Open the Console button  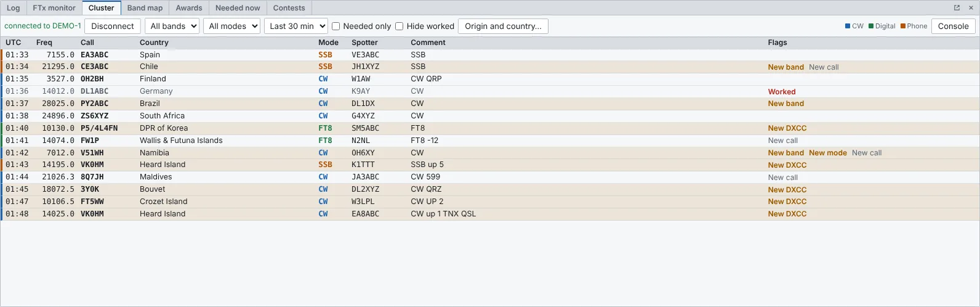pyautogui.click(x=954, y=26)
